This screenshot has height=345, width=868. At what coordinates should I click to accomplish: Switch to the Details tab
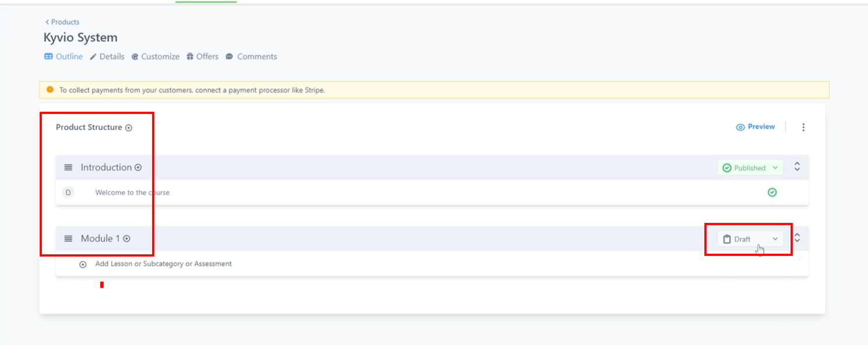(x=107, y=56)
